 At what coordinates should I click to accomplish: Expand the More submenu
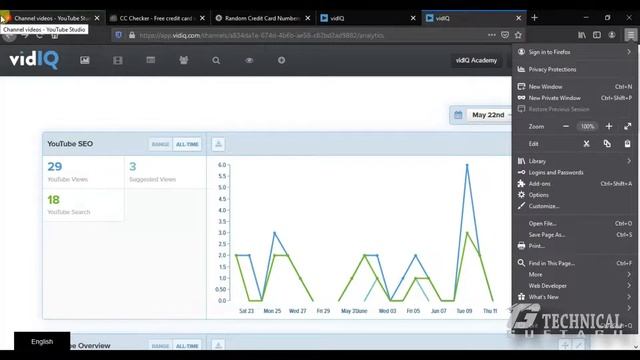[574, 274]
